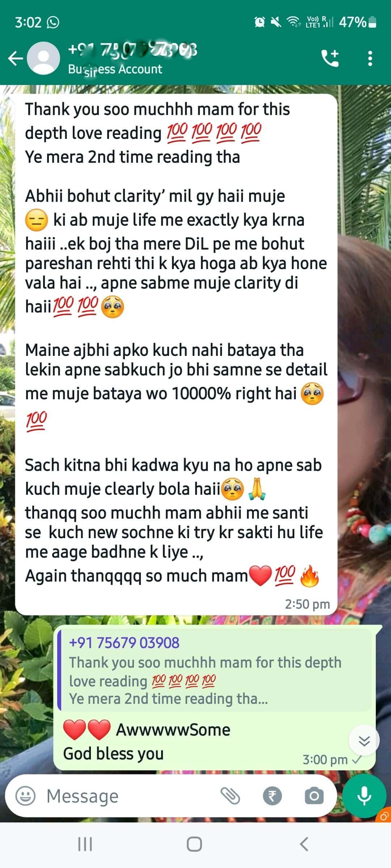Start a call with add-call phone icon
Viewport: 391px width, 868px height.
pos(330,58)
